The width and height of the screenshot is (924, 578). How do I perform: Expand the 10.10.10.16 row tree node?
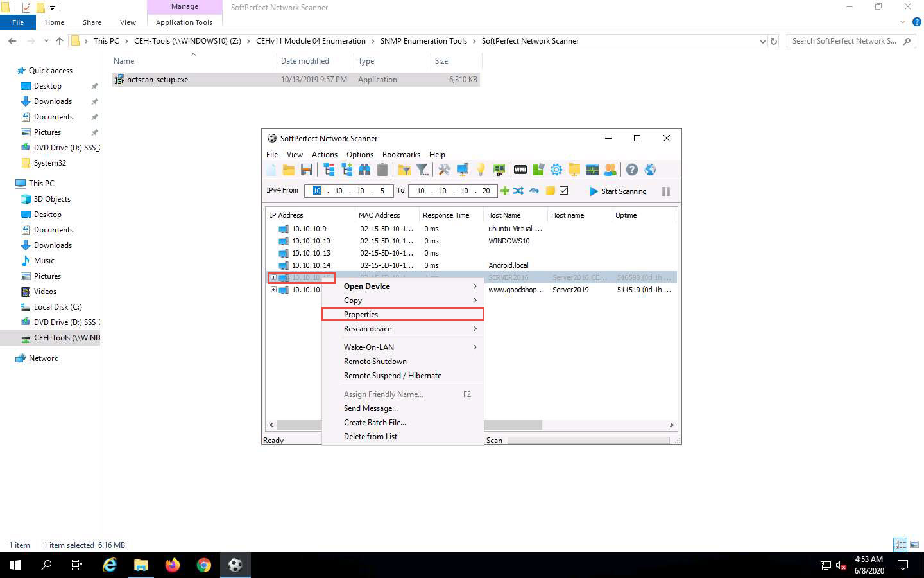(x=273, y=290)
